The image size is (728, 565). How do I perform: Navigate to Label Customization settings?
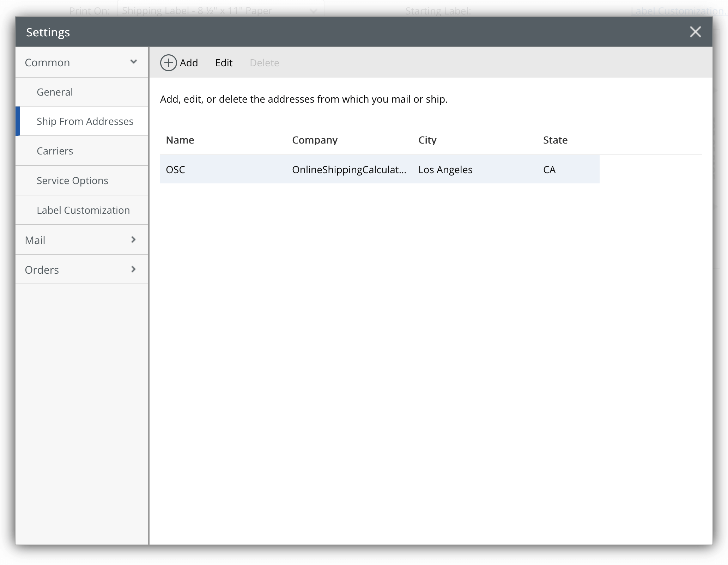(x=82, y=210)
